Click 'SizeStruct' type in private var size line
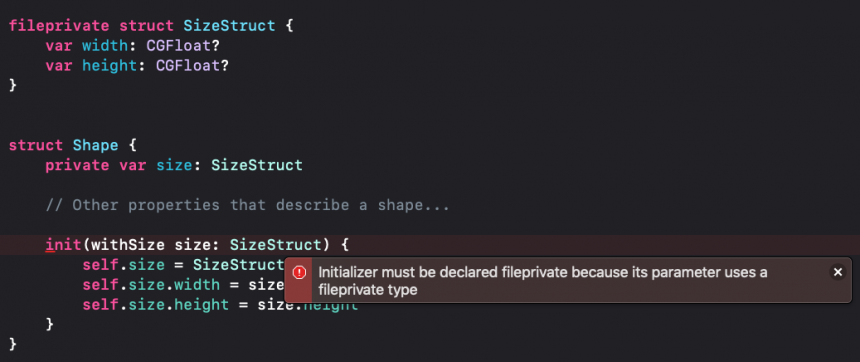The height and width of the screenshot is (362, 860). (256, 165)
